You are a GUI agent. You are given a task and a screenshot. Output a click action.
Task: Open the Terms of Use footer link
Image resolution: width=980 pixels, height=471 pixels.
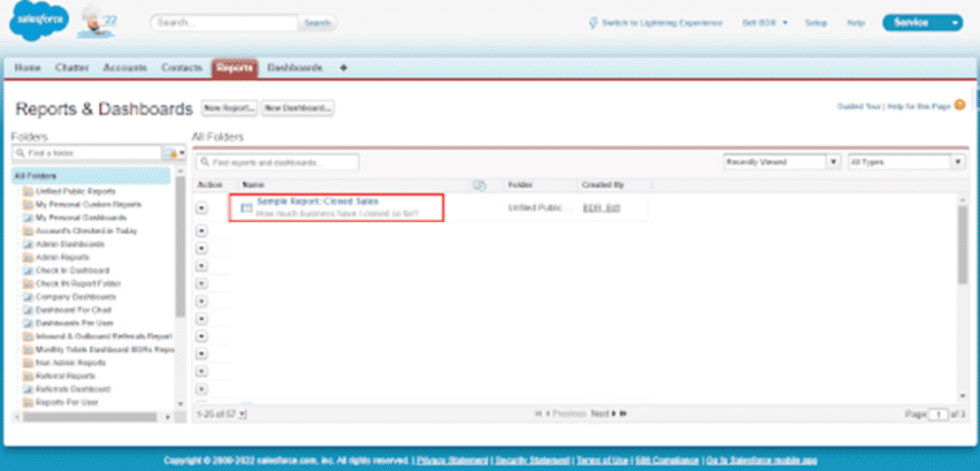click(602, 460)
